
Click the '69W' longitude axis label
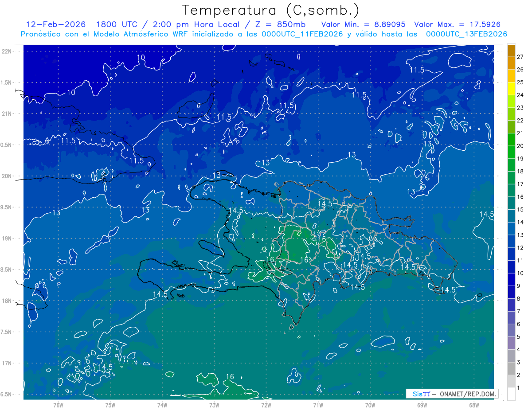(422, 405)
